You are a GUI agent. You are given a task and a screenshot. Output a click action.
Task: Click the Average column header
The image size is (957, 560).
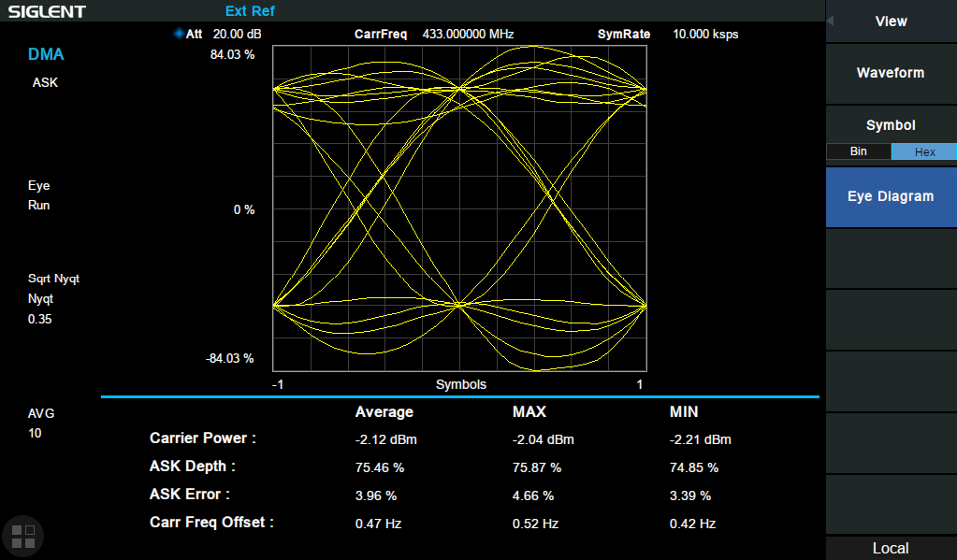(384, 411)
